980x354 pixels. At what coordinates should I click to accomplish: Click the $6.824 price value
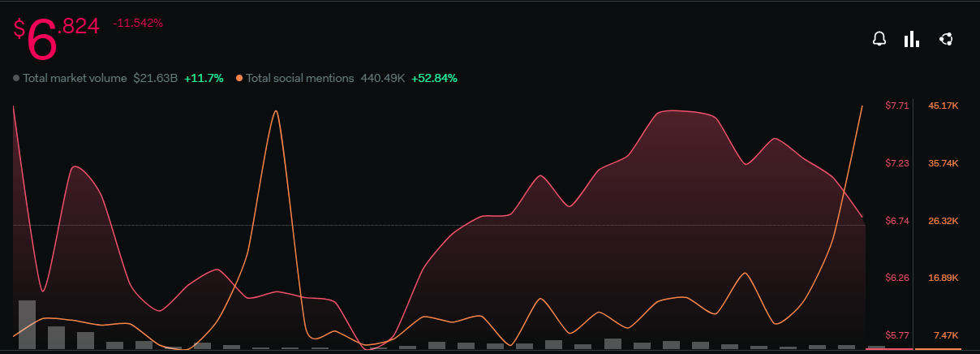click(x=56, y=38)
